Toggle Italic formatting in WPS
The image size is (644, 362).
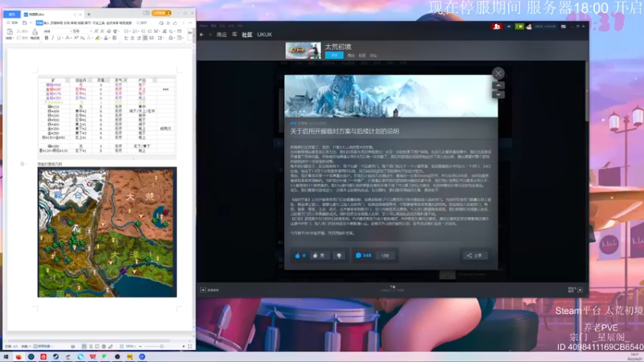[x=53, y=38]
